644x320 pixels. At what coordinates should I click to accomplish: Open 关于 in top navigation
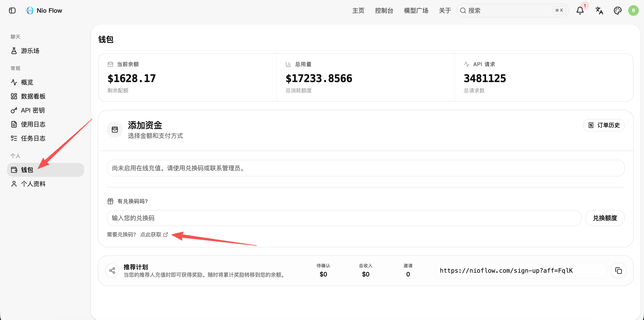[x=445, y=11]
